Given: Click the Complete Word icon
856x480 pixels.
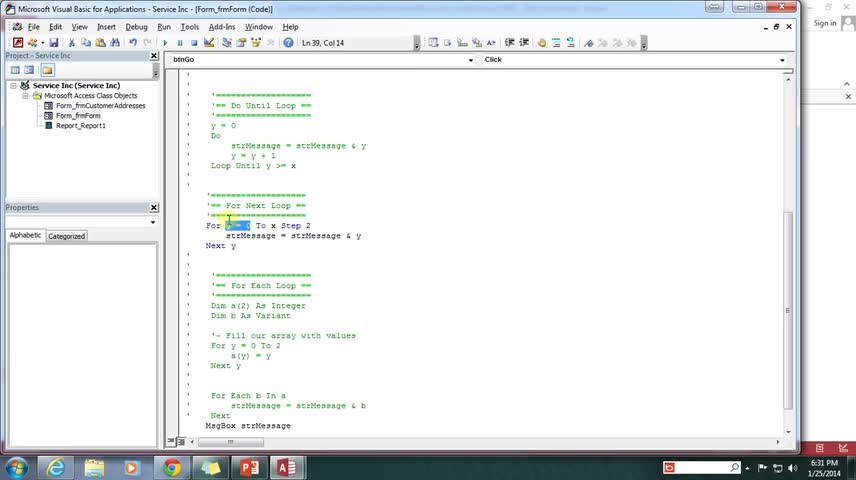Looking at the screenshot, I should click(491, 43).
